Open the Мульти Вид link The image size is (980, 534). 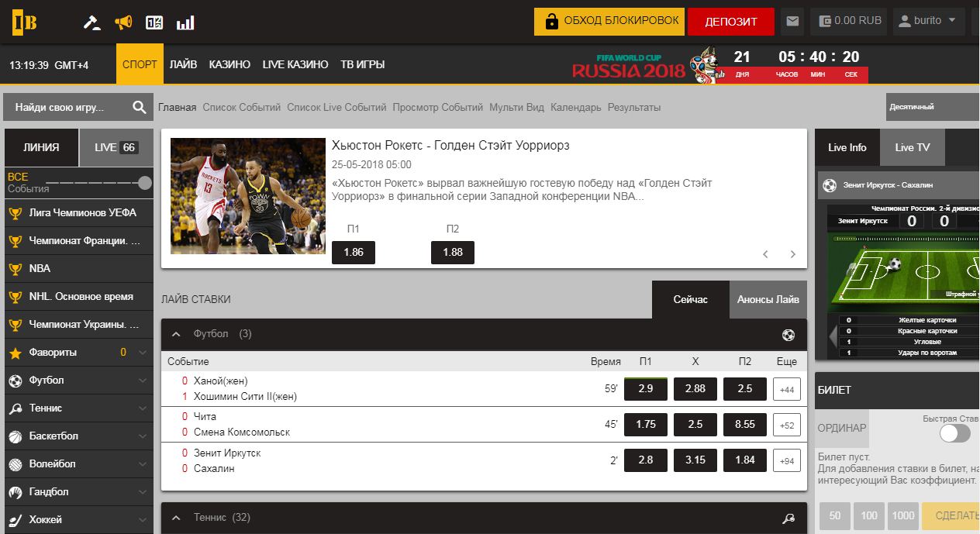point(516,108)
